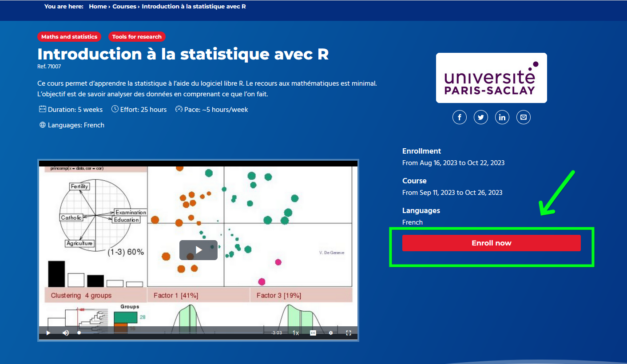Share the course by email

524,117
